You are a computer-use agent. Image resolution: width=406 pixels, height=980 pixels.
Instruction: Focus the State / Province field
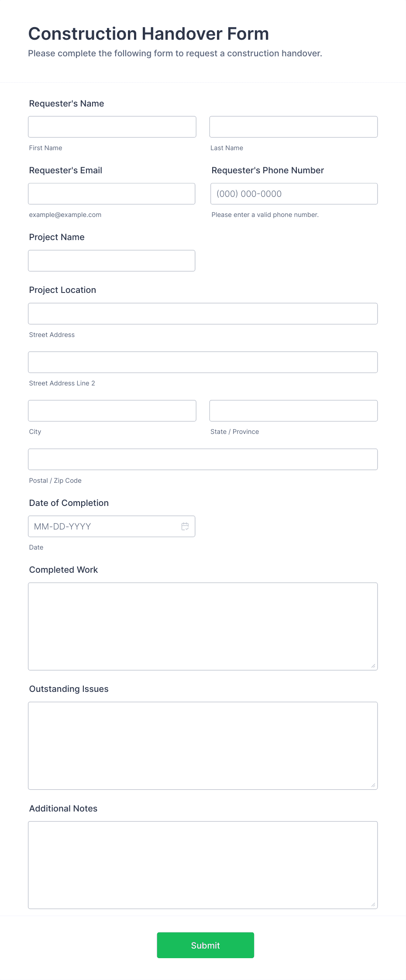[293, 411]
